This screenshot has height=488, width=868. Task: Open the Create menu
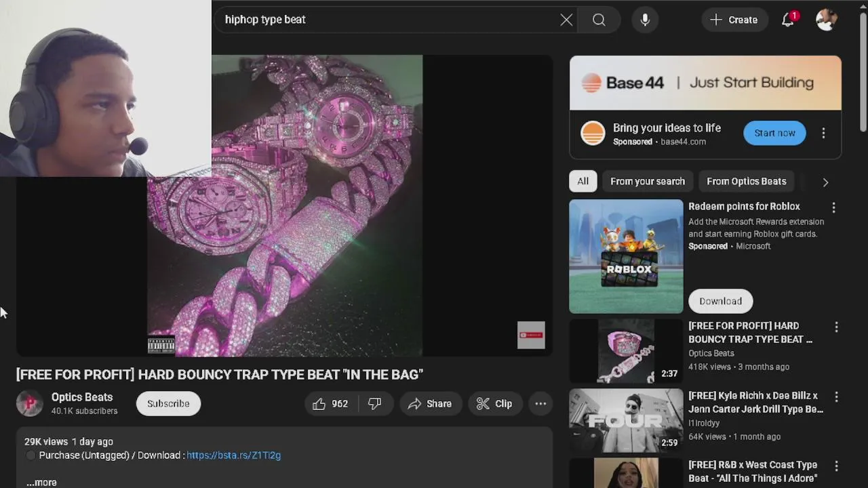[734, 20]
